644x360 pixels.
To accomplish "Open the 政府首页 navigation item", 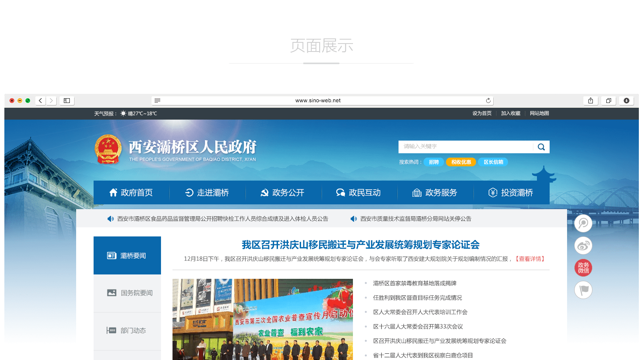I will click(x=131, y=192).
